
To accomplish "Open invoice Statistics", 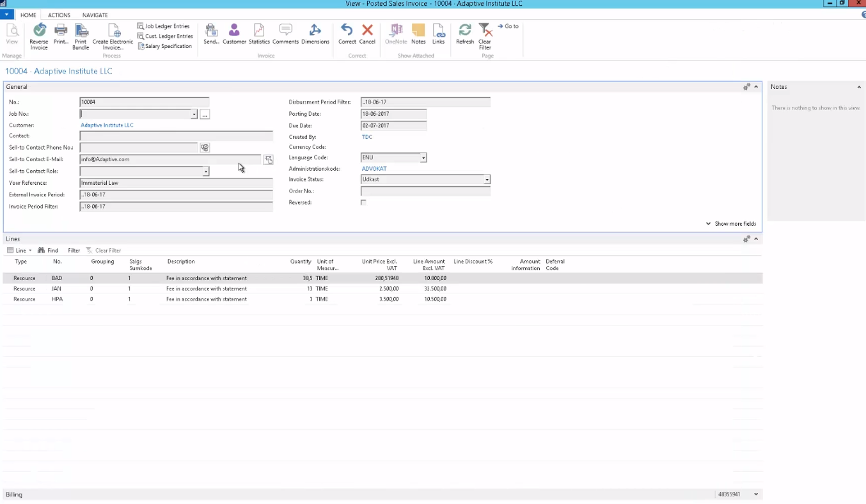I will point(259,31).
